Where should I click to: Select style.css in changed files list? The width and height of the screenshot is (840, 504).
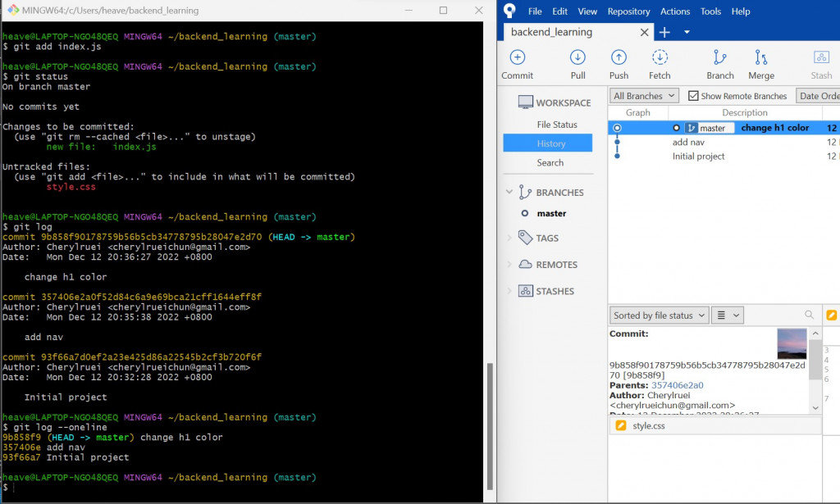point(715,426)
